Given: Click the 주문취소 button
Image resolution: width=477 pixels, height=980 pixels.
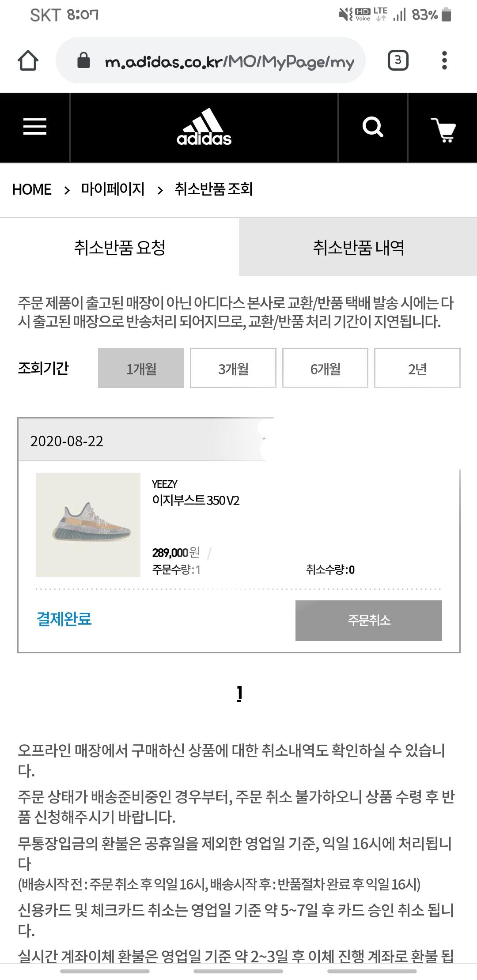Looking at the screenshot, I should [x=369, y=620].
